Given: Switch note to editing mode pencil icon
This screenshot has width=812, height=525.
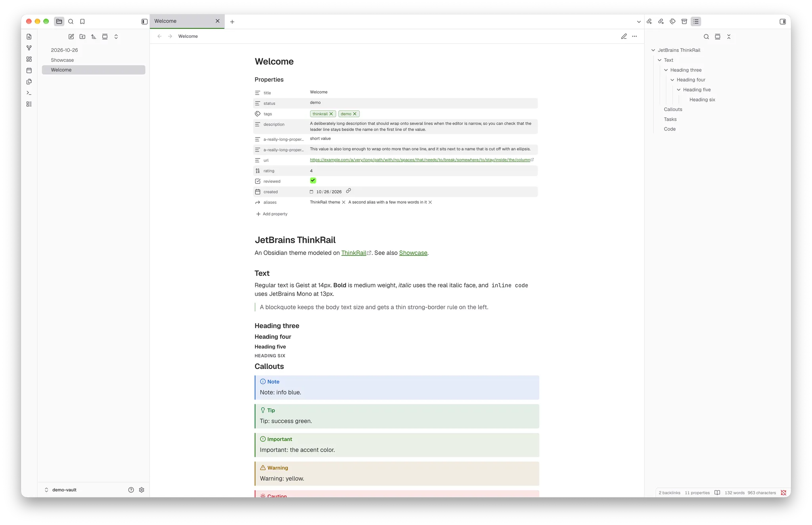Looking at the screenshot, I should coord(624,36).
